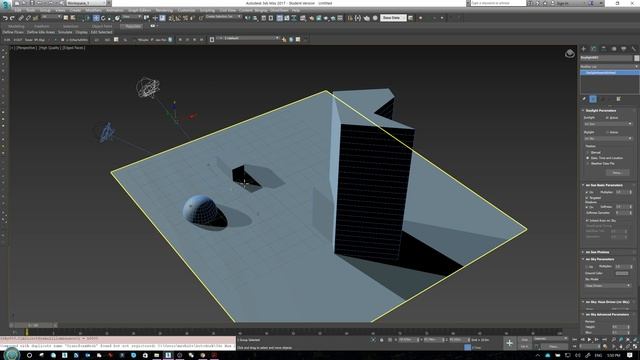Activate the Select and Move tool

(96, 18)
